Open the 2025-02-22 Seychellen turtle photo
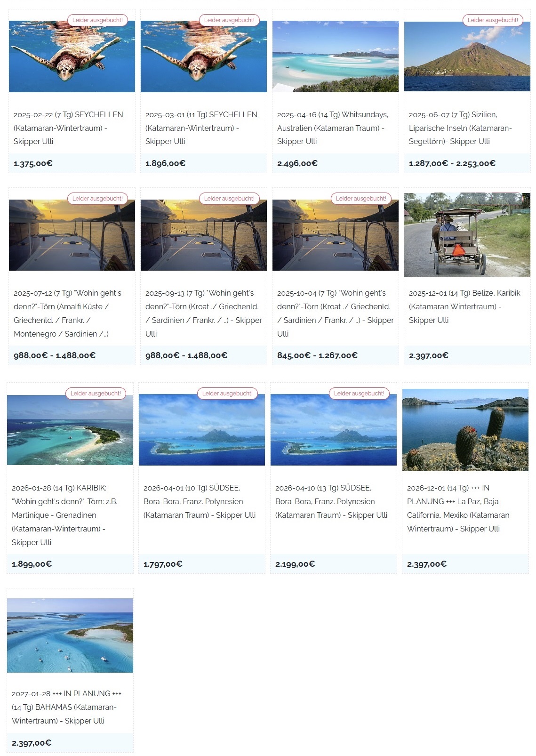 (72, 56)
